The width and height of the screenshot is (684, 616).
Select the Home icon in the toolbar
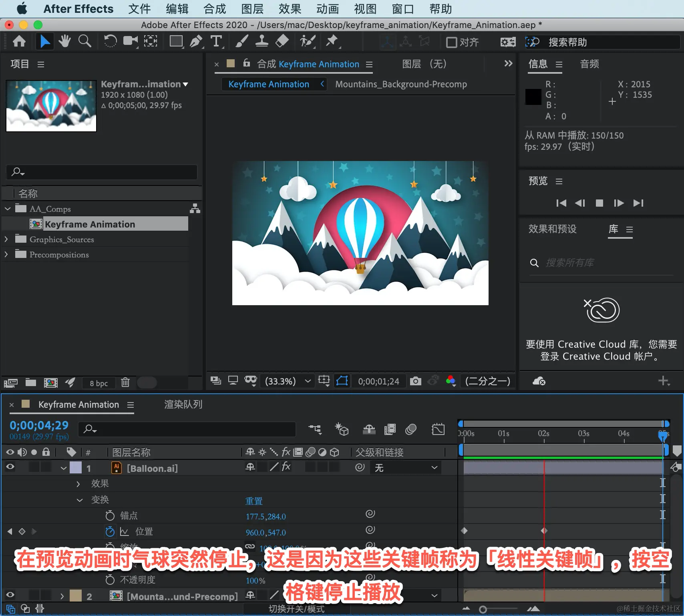(19, 41)
